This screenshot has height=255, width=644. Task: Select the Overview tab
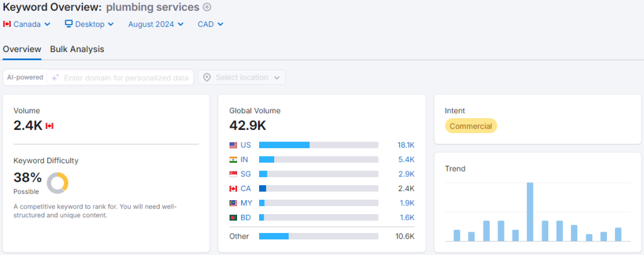point(22,49)
